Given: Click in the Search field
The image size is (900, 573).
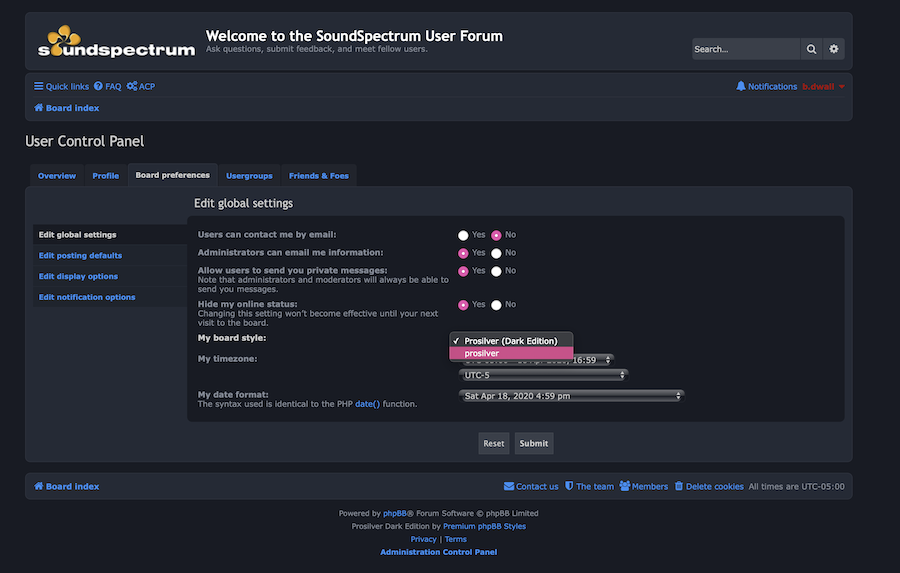Looking at the screenshot, I should click(x=746, y=49).
